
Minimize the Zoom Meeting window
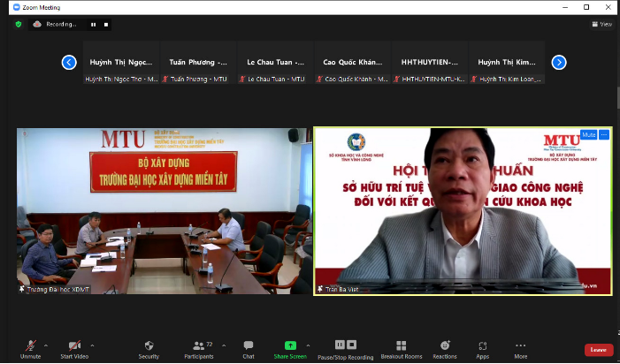tap(565, 7)
